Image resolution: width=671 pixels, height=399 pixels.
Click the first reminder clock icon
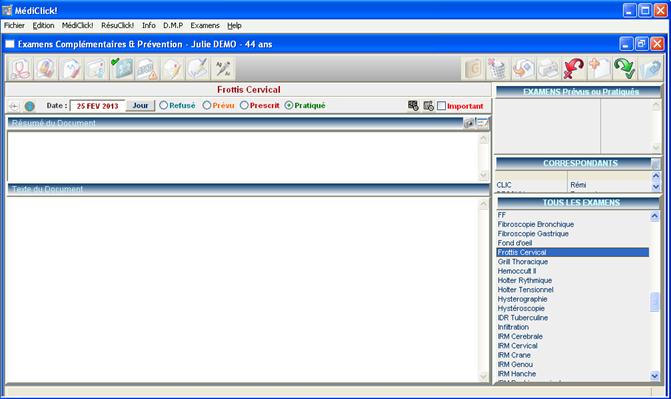(x=413, y=106)
